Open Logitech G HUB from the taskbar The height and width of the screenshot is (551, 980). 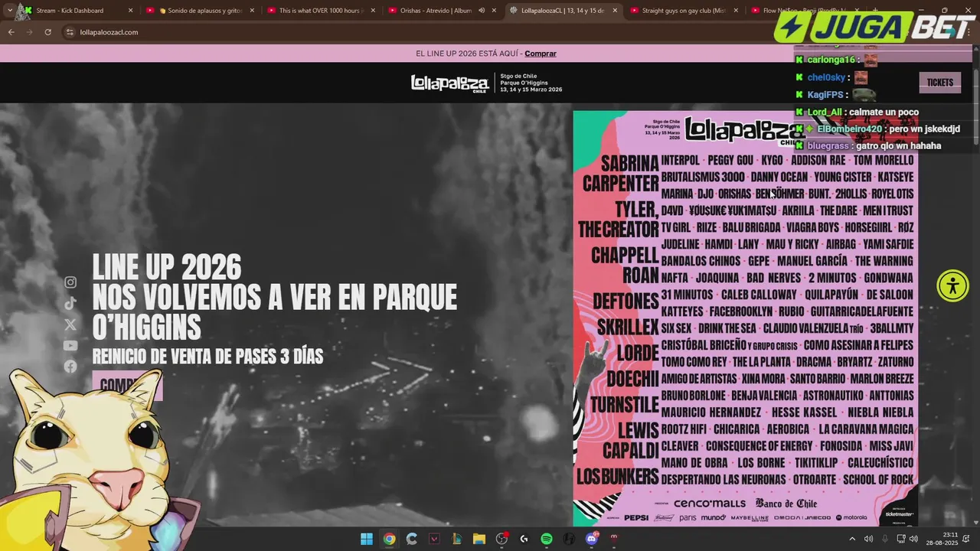[524, 539]
